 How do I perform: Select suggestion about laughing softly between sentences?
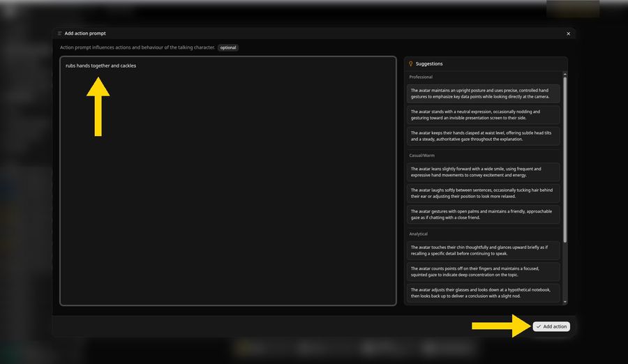point(483,193)
